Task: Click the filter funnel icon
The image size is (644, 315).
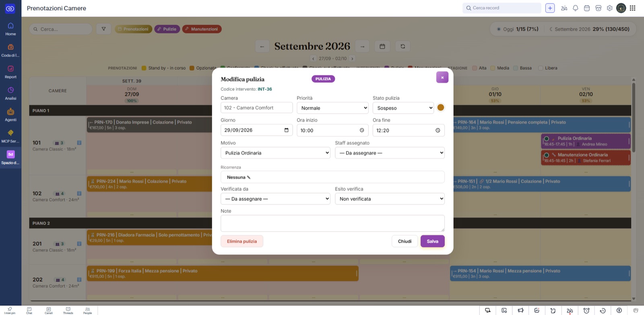Action: (103, 29)
